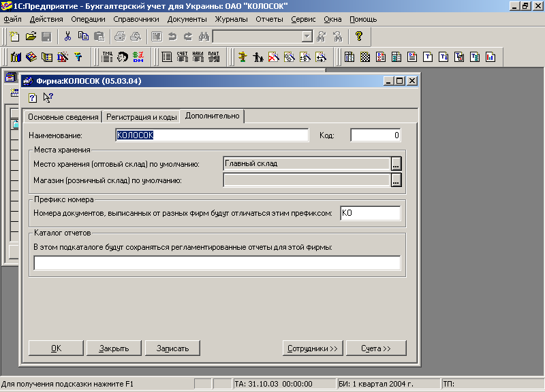Click the signpost icon in toolbar

point(243,57)
